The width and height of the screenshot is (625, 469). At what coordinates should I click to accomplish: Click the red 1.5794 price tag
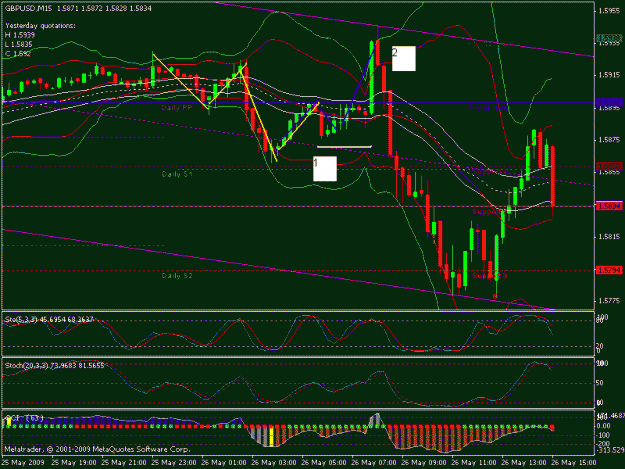tap(609, 270)
